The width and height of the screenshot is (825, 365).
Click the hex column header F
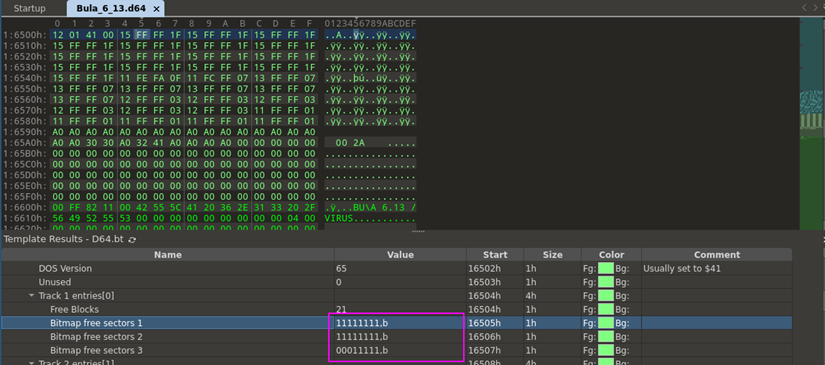click(309, 24)
